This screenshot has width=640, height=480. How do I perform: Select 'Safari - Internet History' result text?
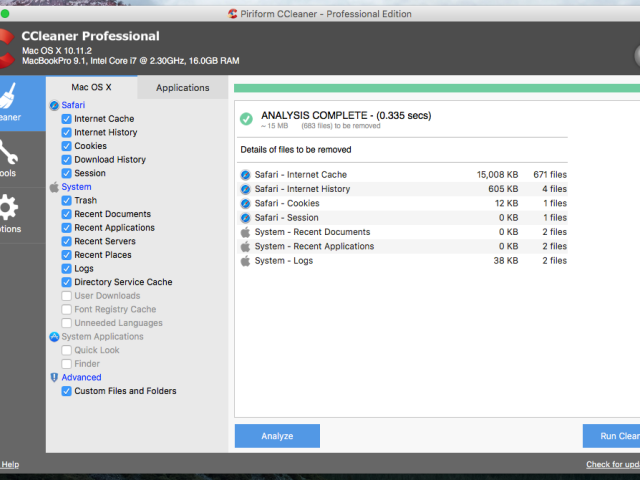click(302, 189)
